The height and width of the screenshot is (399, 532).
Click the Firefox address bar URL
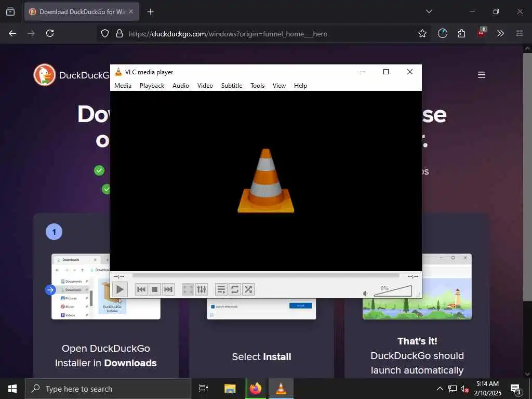(228, 34)
